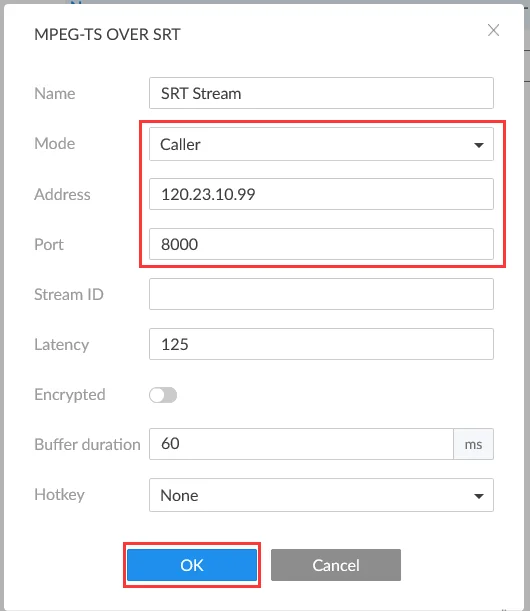Toggle the Encrypted switch
This screenshot has width=530, height=611.
click(163, 395)
